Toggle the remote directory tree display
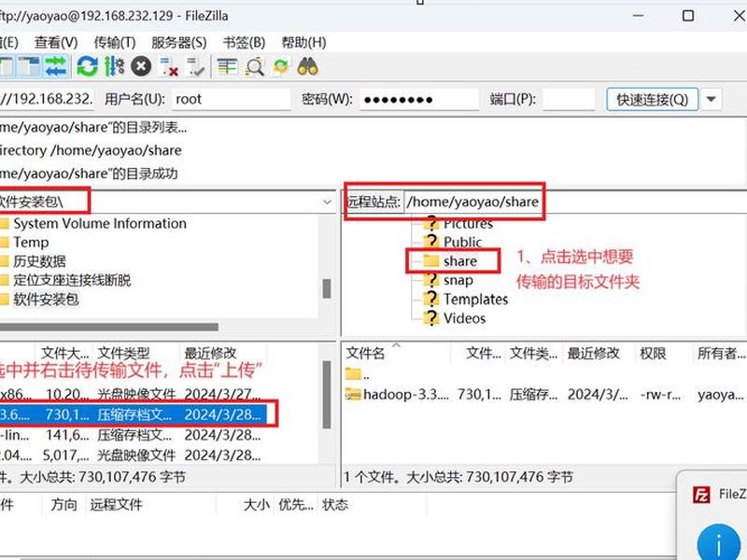The image size is (747, 560). pos(30,66)
